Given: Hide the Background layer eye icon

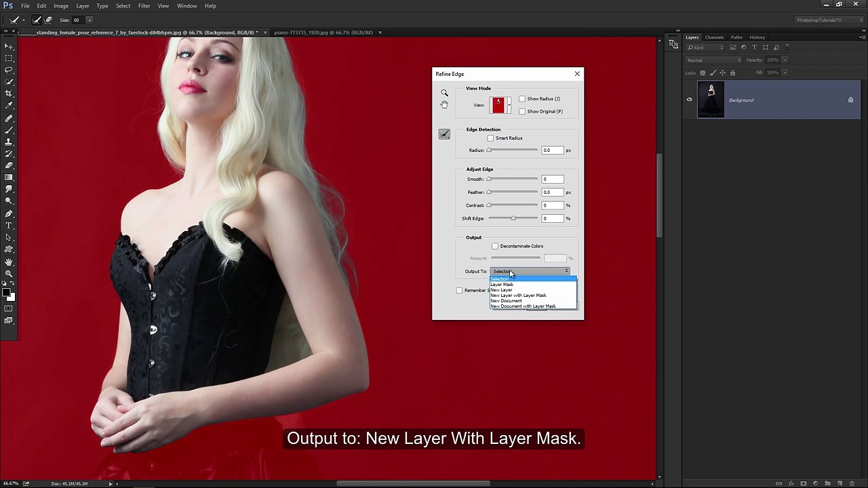Looking at the screenshot, I should (690, 100).
